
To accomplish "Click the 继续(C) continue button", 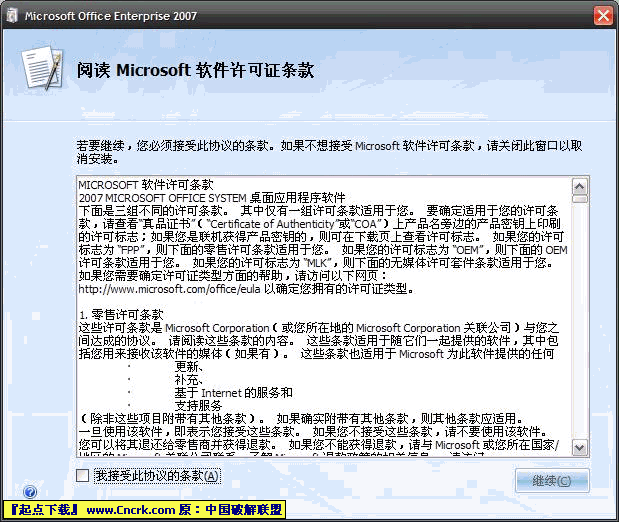I will point(552,481).
